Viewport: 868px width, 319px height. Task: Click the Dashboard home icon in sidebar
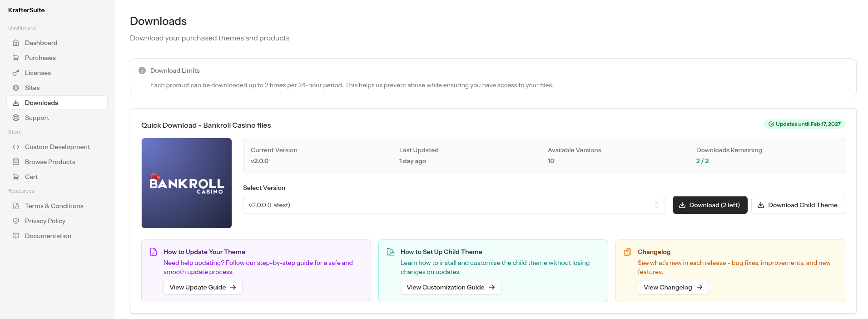(16, 43)
